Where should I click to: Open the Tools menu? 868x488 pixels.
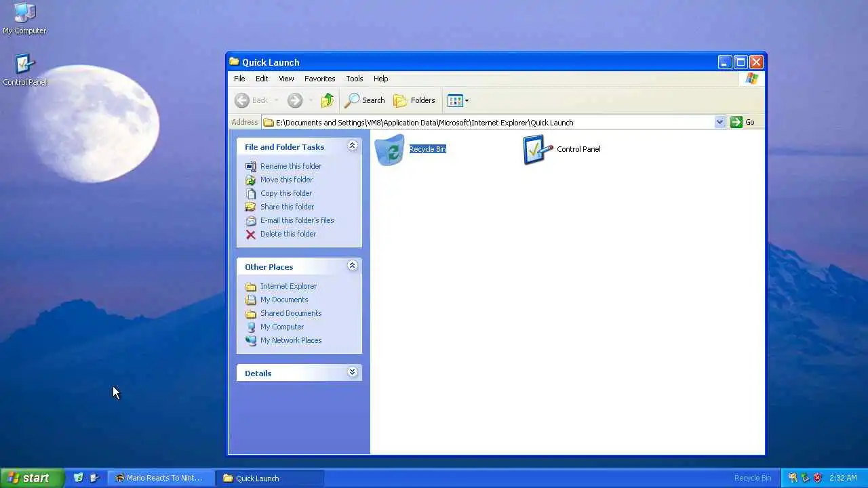pyautogui.click(x=355, y=79)
